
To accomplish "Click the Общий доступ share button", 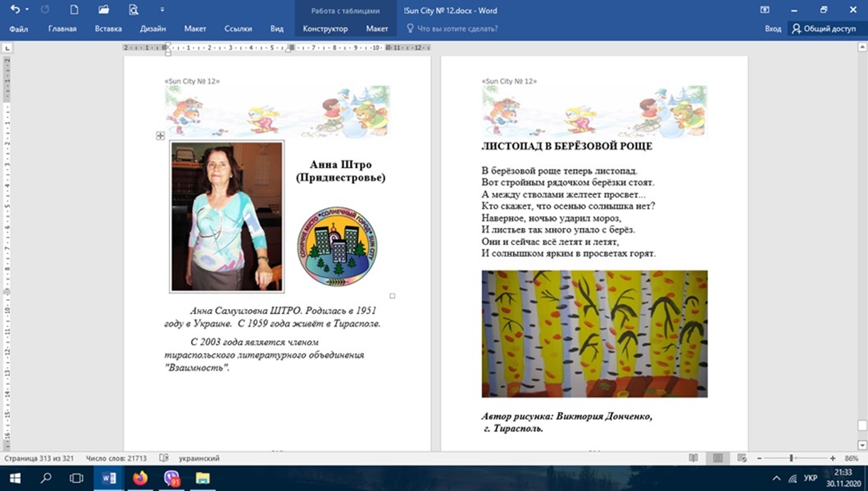I will (x=825, y=29).
